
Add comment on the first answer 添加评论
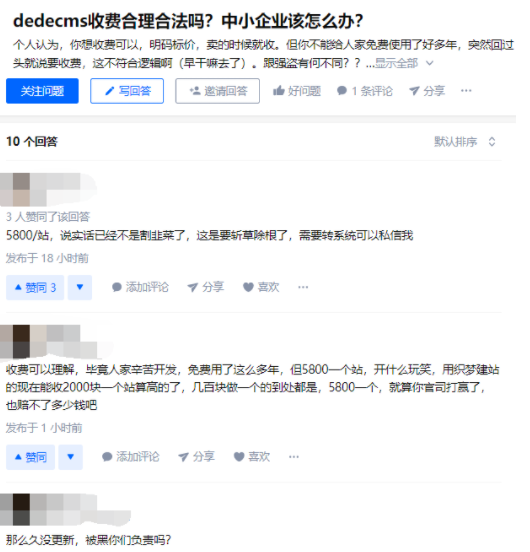tap(140, 287)
